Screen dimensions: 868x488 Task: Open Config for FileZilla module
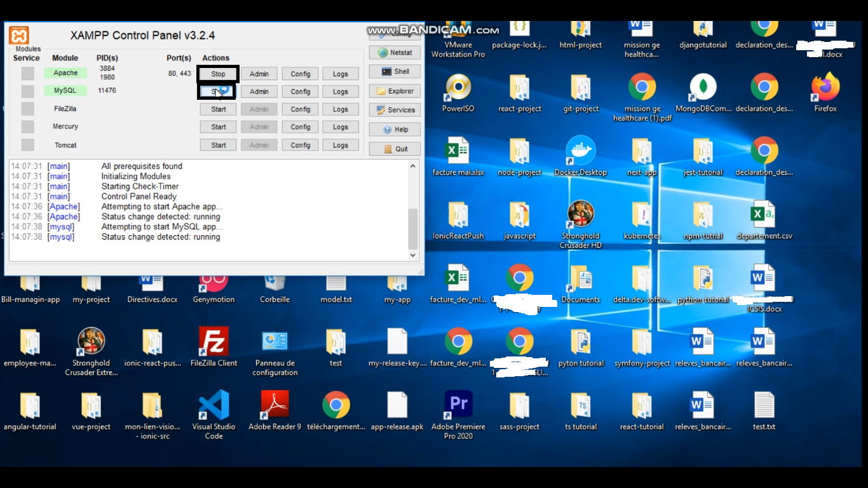301,109
